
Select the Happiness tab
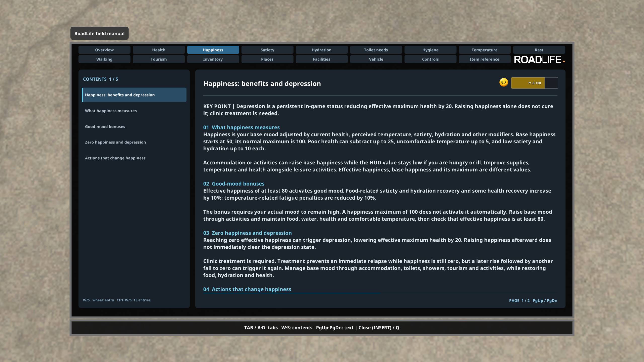click(x=213, y=50)
